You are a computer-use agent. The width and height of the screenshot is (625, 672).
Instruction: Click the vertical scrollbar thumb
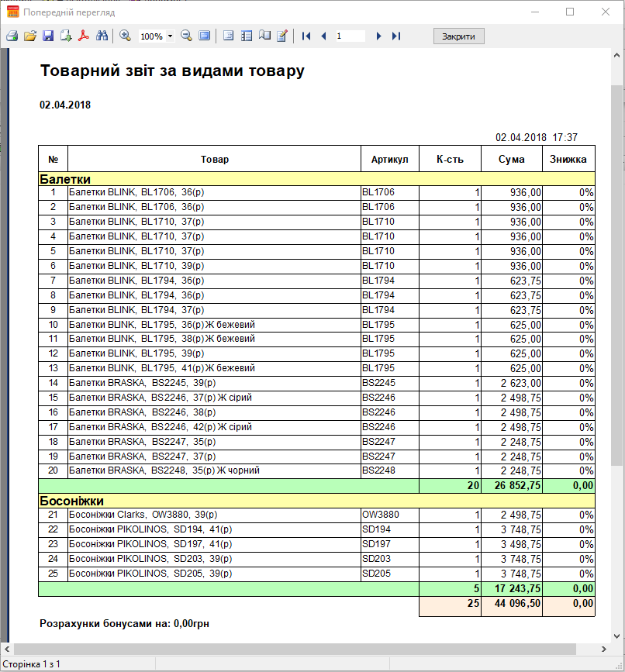[x=617, y=271]
